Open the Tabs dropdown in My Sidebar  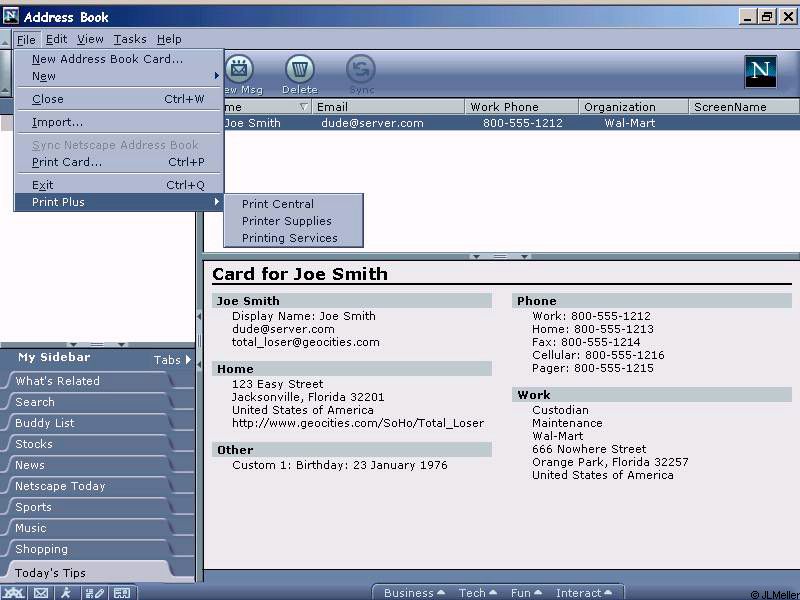(x=172, y=360)
